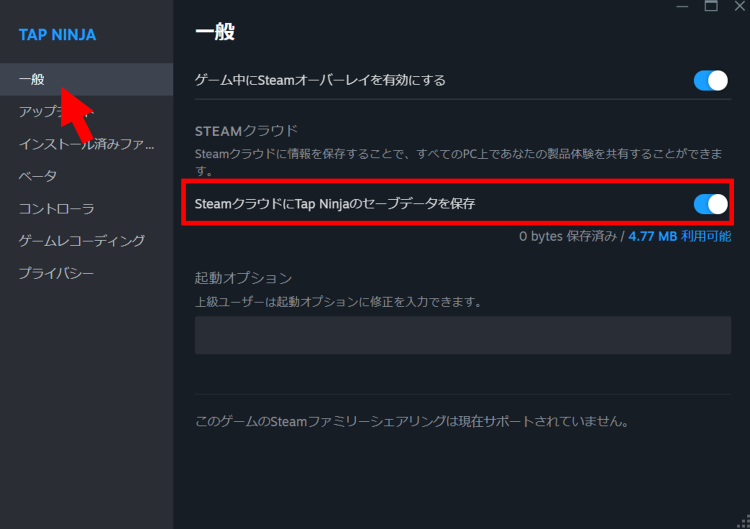Click the TAP NINJA title
This screenshot has height=529, width=750.
click(x=57, y=35)
